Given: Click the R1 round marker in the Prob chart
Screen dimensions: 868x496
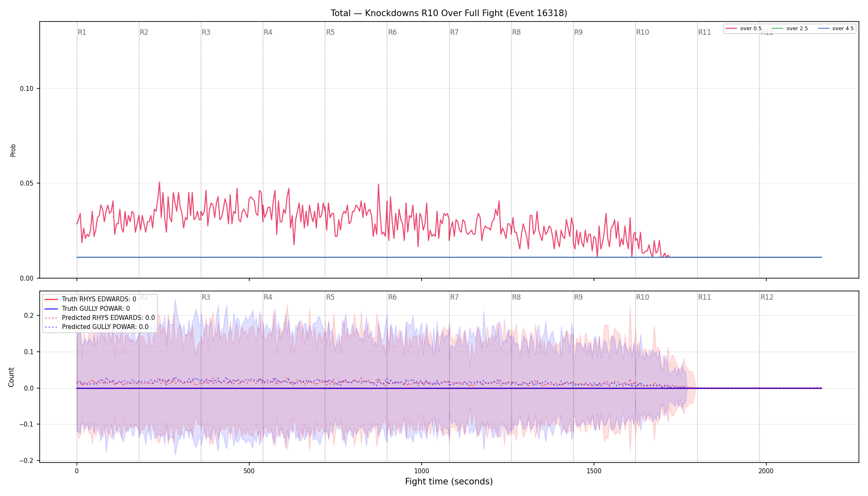Looking at the screenshot, I should pyautogui.click(x=82, y=32).
